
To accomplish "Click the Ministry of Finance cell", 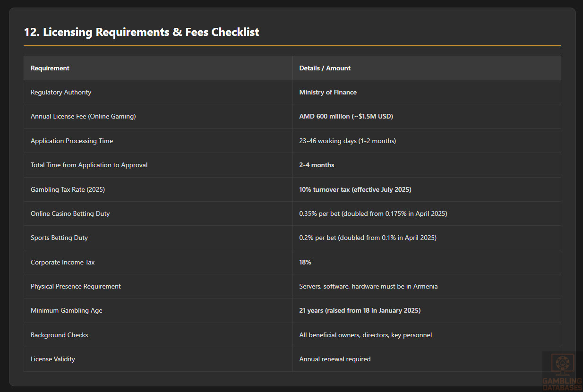I will (327, 92).
